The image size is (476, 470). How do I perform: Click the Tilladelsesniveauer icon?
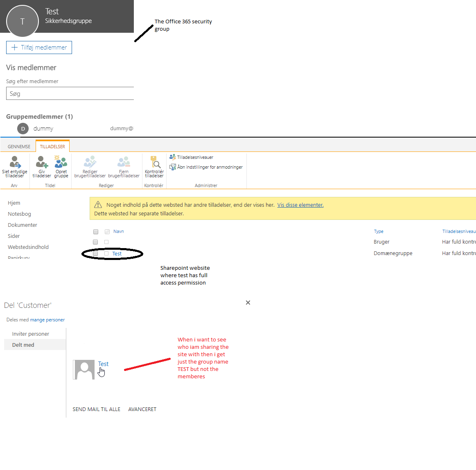coord(172,157)
